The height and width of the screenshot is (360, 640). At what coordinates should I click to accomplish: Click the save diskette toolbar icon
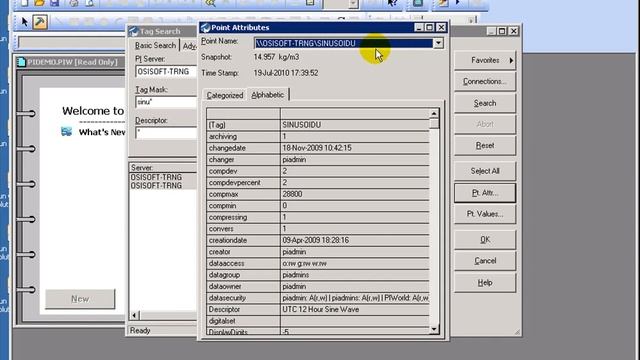(x=55, y=3)
